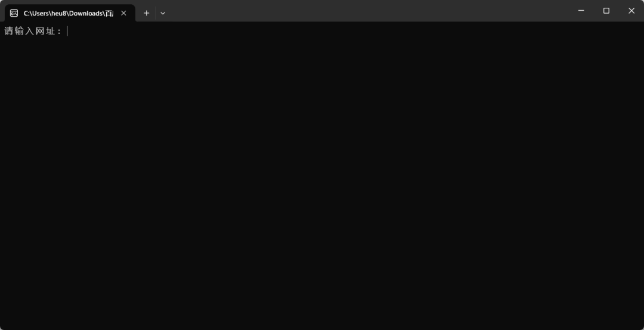Click the Users portion of the tab path
Screen dimensions: 644x330
(40, 13)
